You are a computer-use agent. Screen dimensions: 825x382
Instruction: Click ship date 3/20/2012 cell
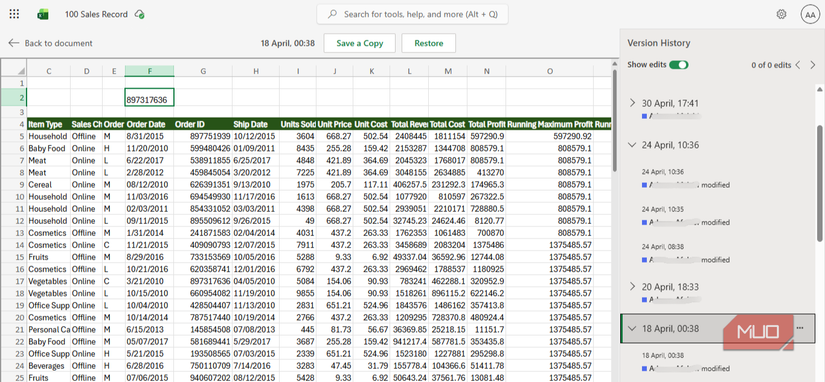[x=256, y=173]
